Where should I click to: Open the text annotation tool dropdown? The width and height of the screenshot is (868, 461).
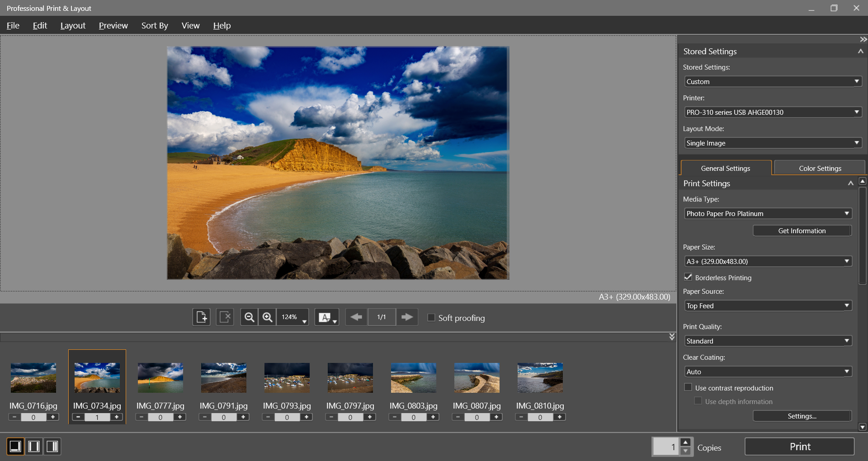click(x=327, y=317)
